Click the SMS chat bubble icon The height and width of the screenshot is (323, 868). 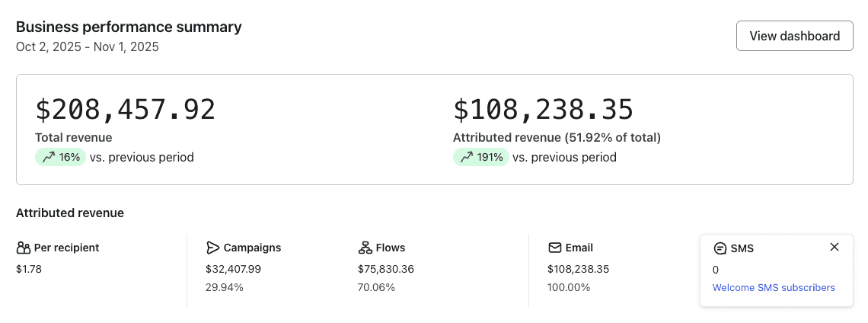(720, 248)
